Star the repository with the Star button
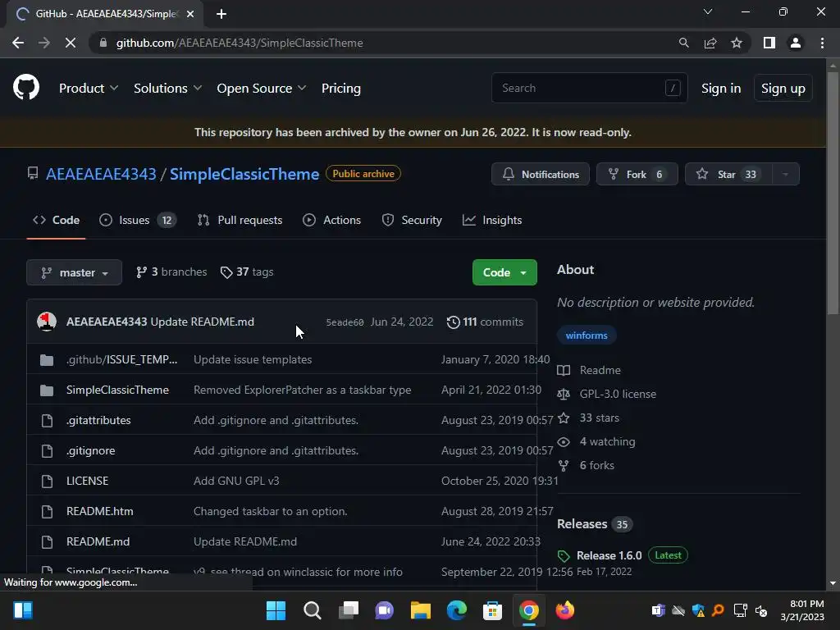Screen dimensions: 840x630 [728, 174]
